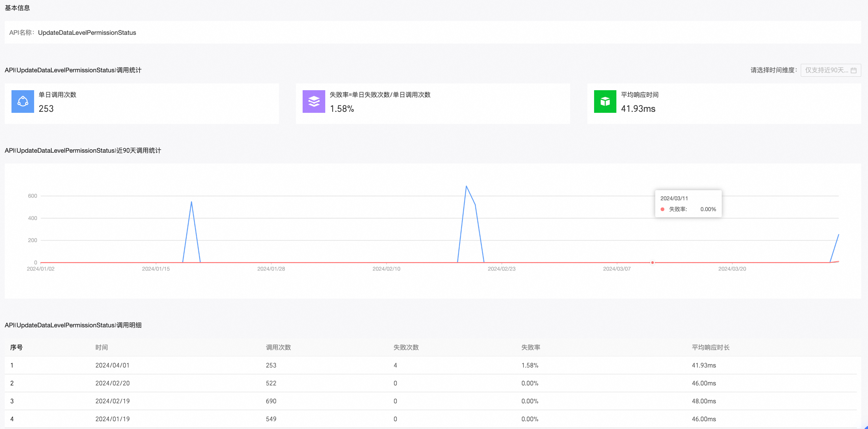Click the 平均响应时长 column header
The width and height of the screenshot is (868, 429).
pyautogui.click(x=710, y=347)
